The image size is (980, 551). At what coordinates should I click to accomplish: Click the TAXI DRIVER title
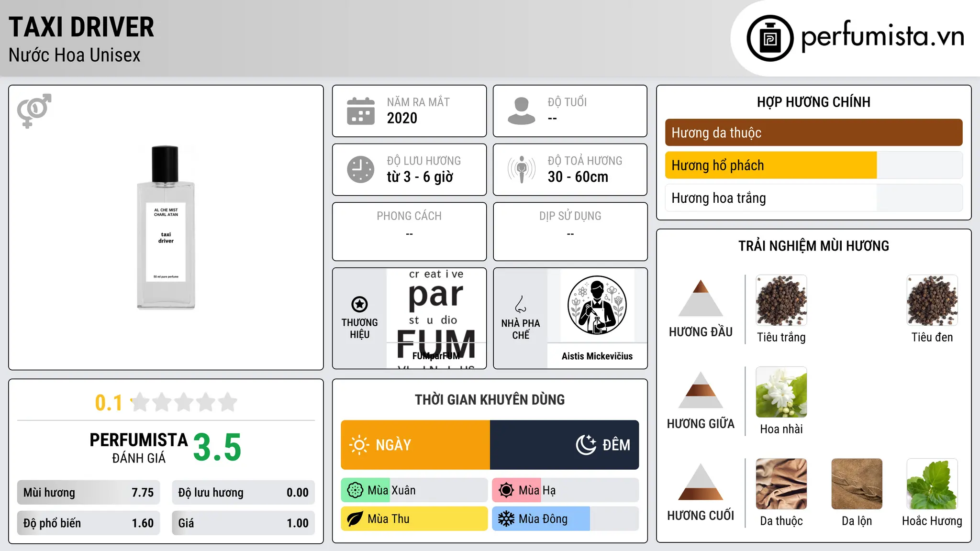[81, 27]
